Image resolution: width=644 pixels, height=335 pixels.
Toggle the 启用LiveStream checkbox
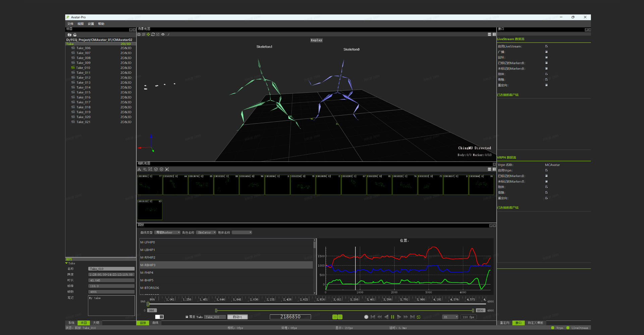pyautogui.click(x=546, y=46)
